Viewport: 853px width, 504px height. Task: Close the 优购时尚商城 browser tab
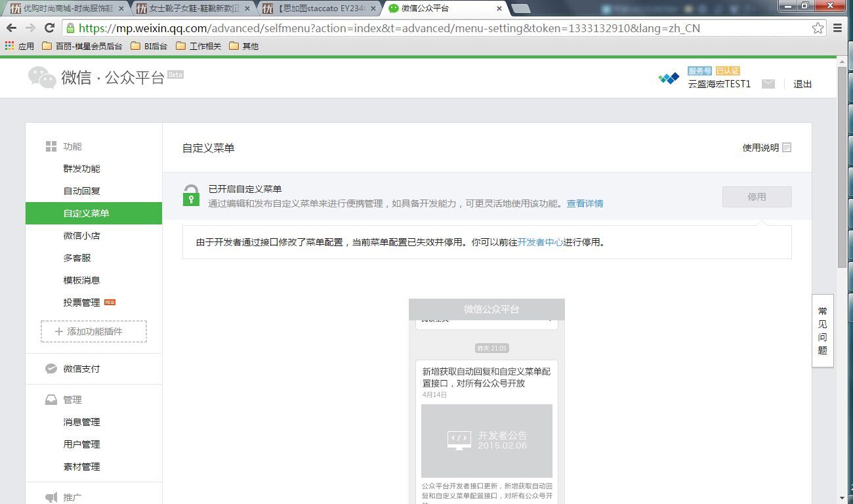coord(121,9)
